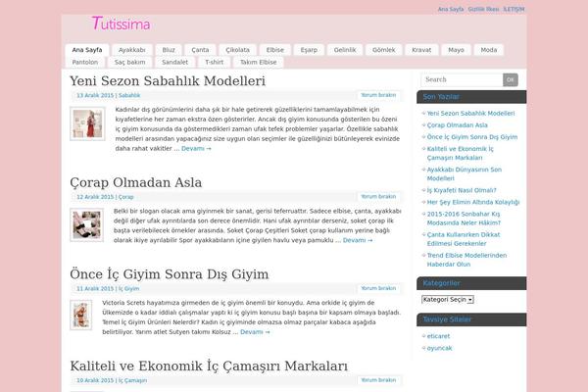Viewport: 588px width, 392px height.
Task: Open the Eşarp tab
Action: click(309, 50)
